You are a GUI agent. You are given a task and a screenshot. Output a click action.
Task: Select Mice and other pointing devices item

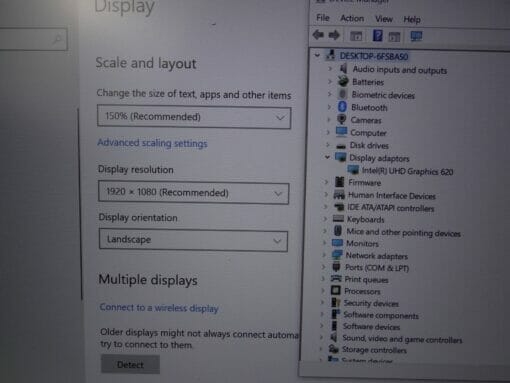pyautogui.click(x=403, y=232)
